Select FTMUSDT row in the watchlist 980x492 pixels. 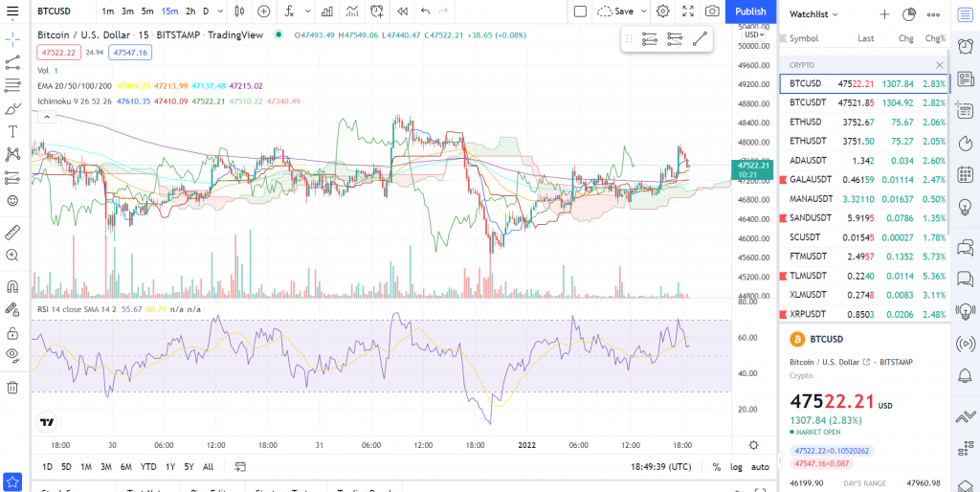click(864, 257)
